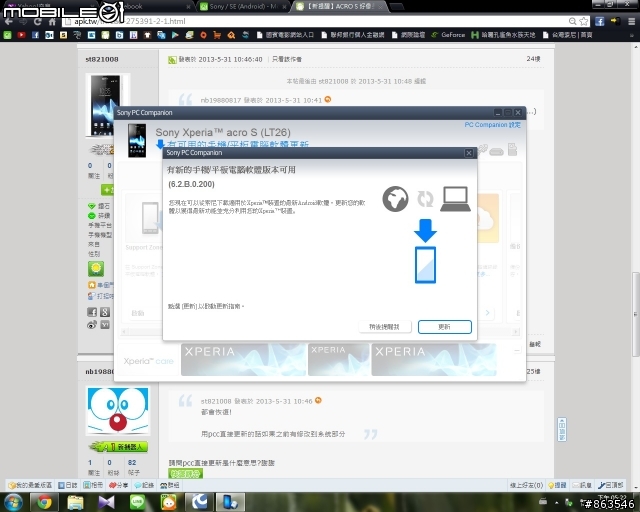Switch to the Sony / SE (Android) tab
The height and width of the screenshot is (512, 640).
tap(243, 7)
